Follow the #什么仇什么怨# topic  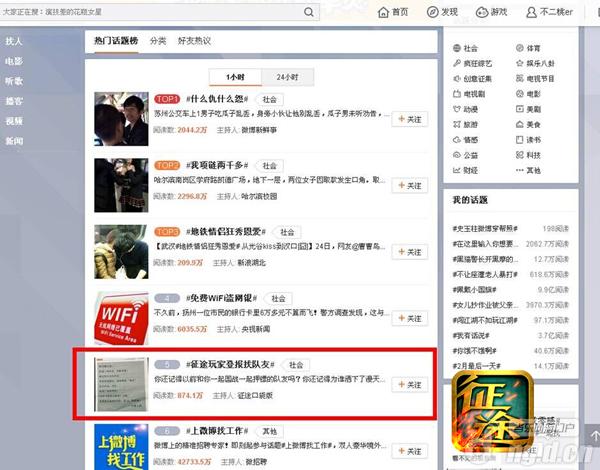pos(408,118)
